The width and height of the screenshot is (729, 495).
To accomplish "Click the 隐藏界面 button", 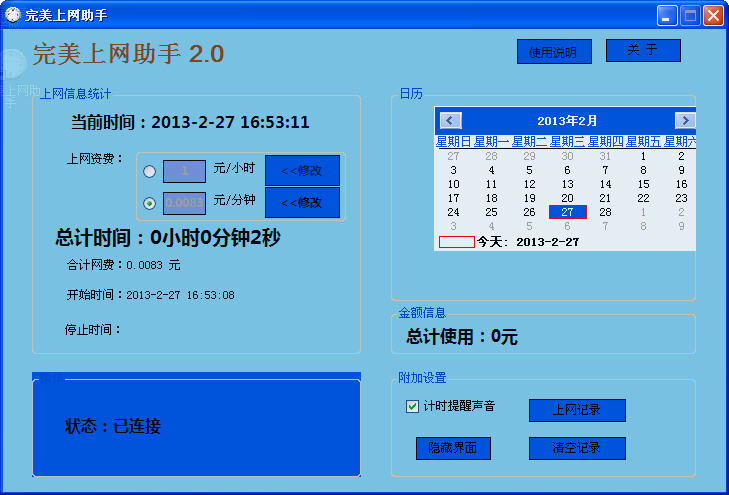I will [x=453, y=448].
